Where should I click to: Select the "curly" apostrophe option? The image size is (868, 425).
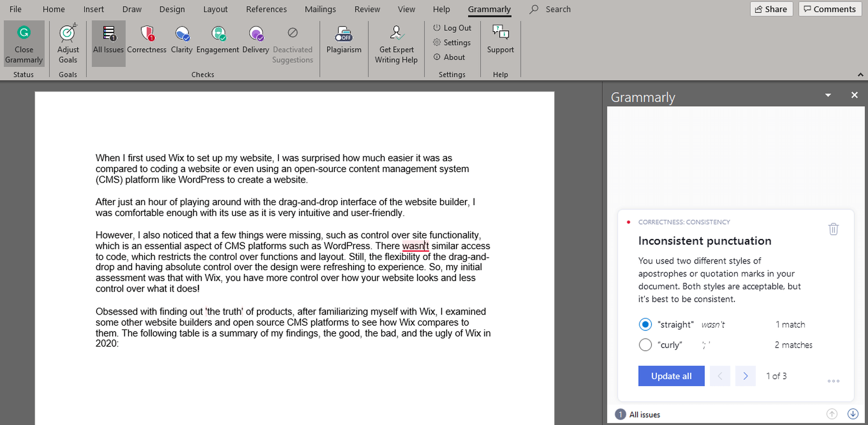click(645, 345)
